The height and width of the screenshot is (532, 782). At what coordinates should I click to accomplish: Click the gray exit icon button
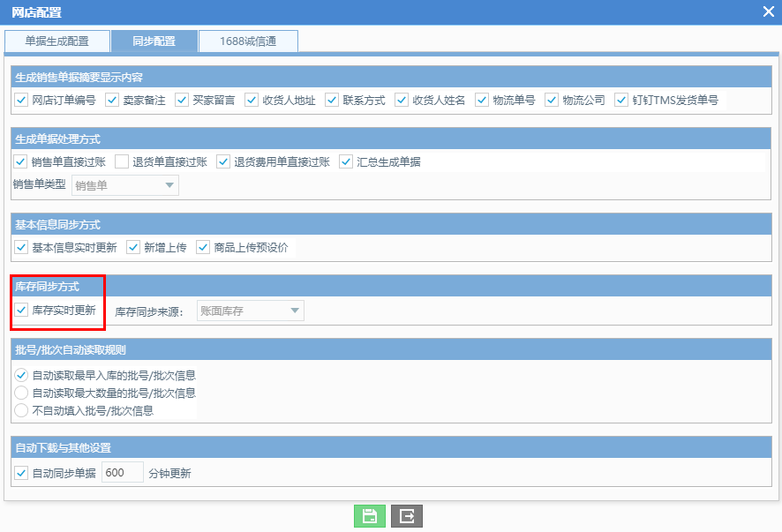407,515
